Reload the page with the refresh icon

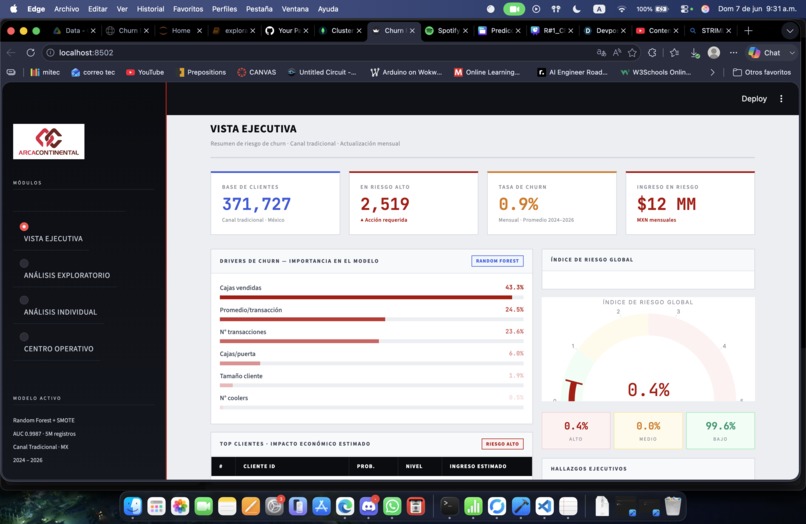coord(31,52)
